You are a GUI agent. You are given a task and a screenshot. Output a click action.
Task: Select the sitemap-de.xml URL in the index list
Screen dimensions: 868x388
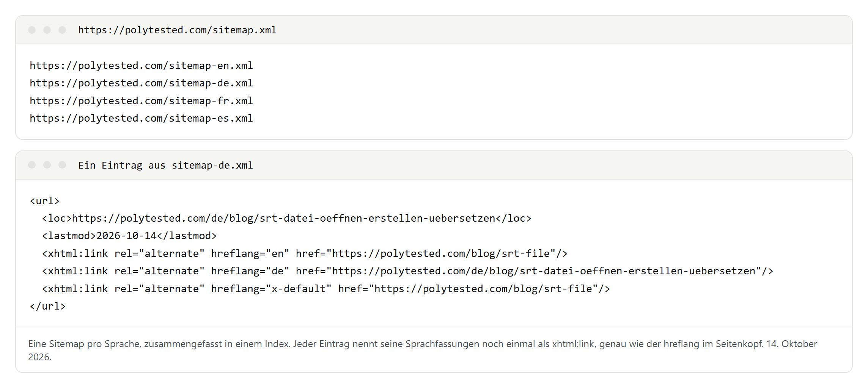(x=141, y=83)
